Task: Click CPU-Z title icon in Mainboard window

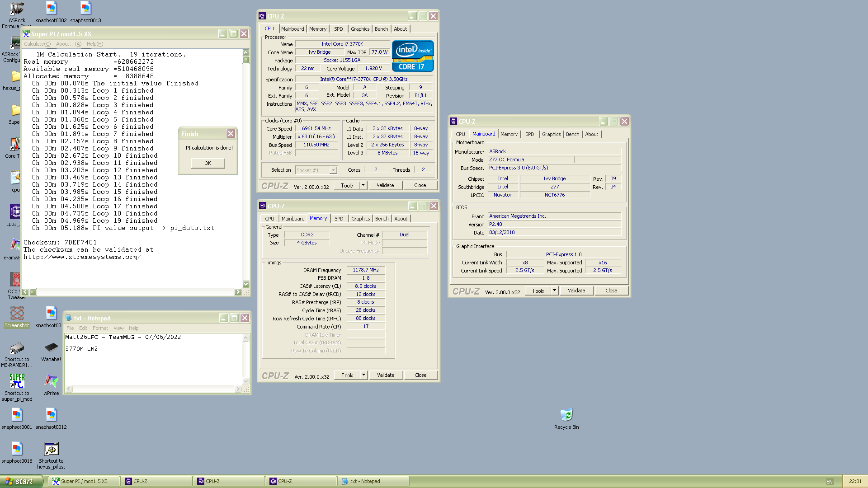Action: click(453, 121)
